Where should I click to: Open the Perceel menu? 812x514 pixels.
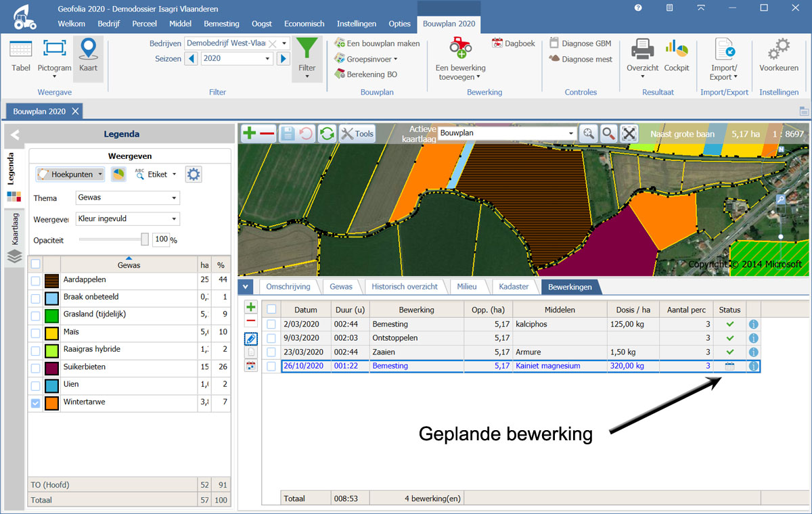145,23
